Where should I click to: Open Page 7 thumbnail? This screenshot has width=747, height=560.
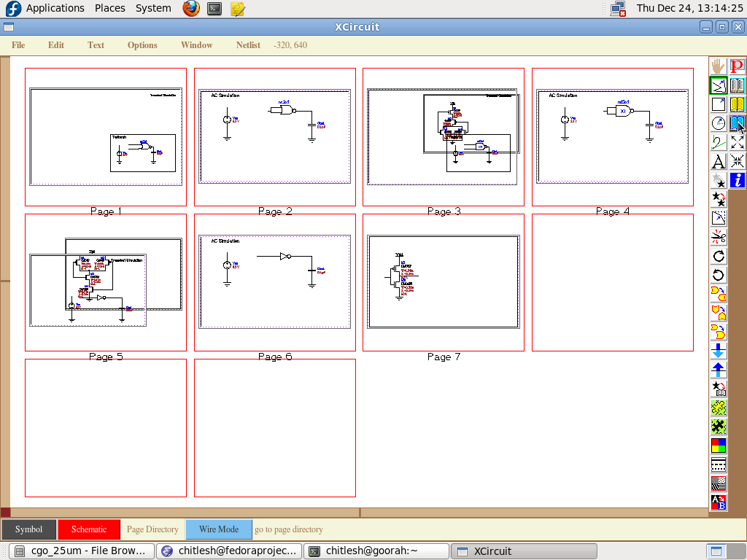click(443, 282)
